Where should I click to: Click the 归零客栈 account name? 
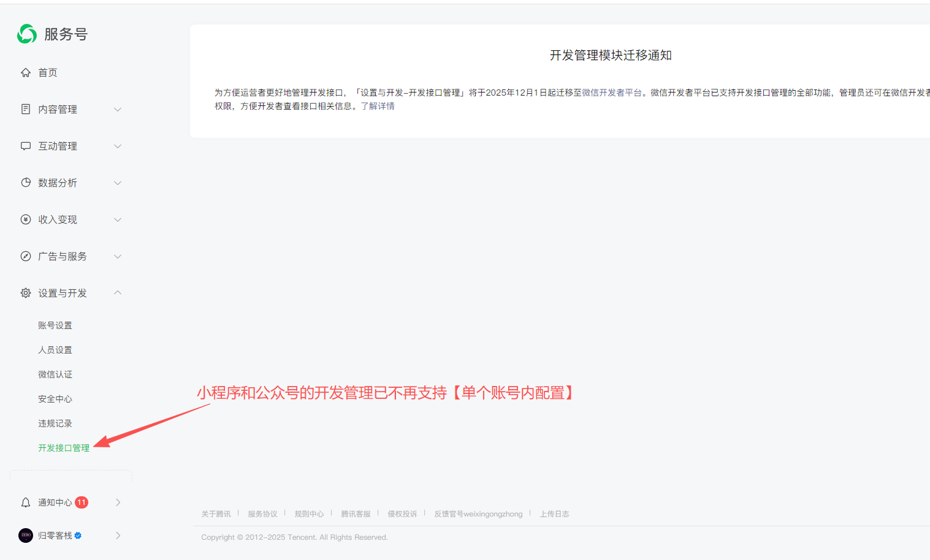click(55, 535)
